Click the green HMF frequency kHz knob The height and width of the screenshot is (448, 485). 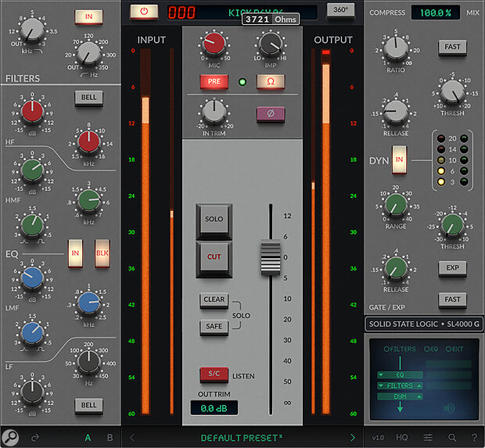click(x=88, y=200)
